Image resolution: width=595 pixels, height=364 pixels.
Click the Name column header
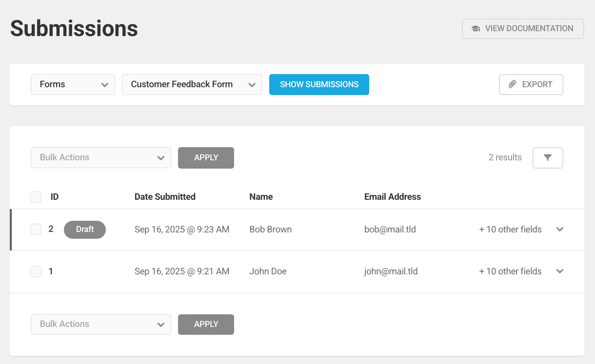coord(261,197)
